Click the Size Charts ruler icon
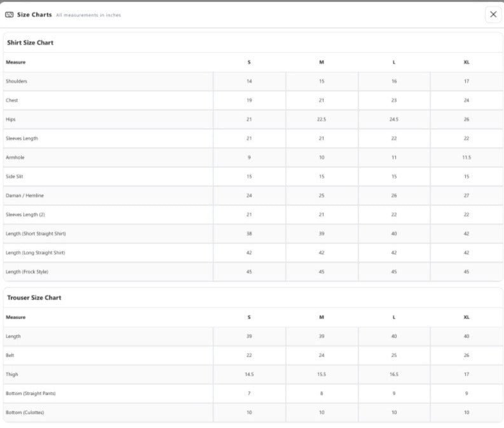This screenshot has width=504, height=428. tap(10, 15)
